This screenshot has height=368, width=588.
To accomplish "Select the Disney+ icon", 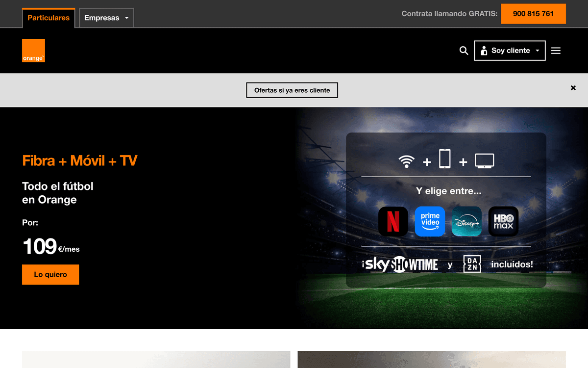I will coord(466,221).
